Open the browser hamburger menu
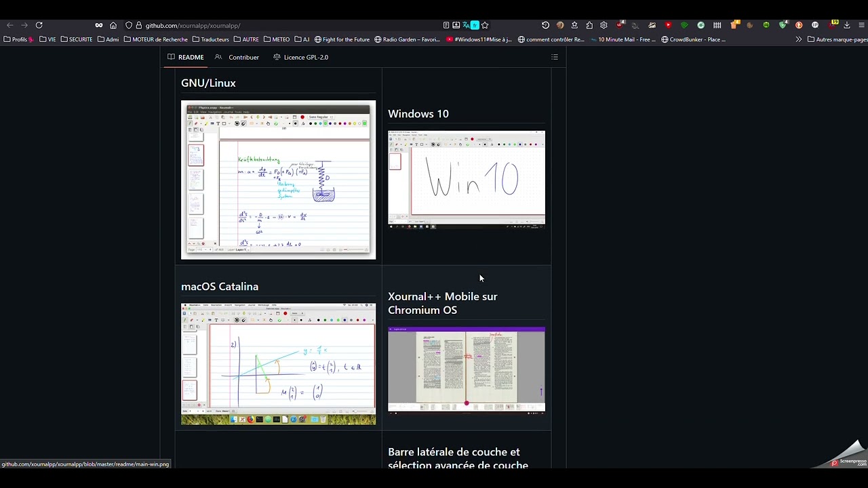868x488 pixels. [862, 25]
